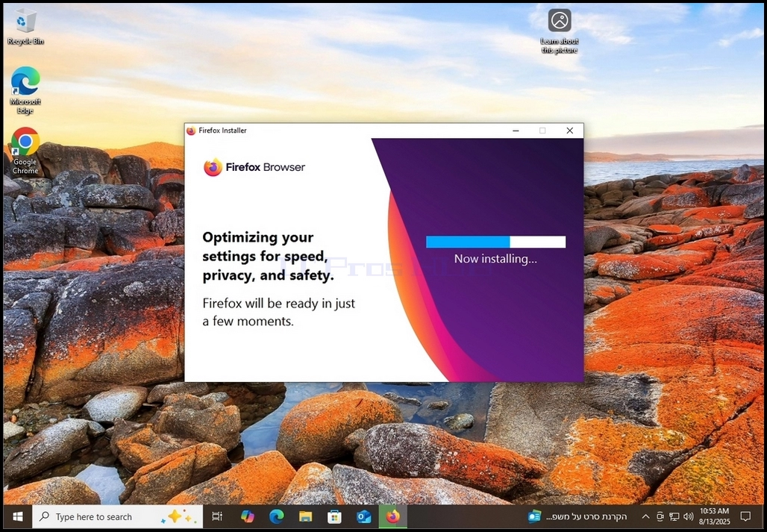767x532 pixels.
Task: Click the "Optimizing your settings" heading
Action: [268, 256]
